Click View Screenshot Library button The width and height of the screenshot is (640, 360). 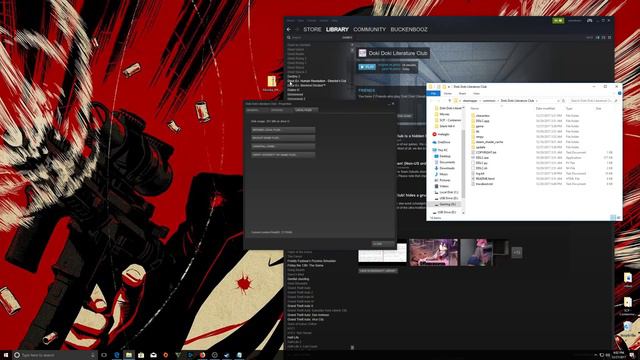coord(378,271)
